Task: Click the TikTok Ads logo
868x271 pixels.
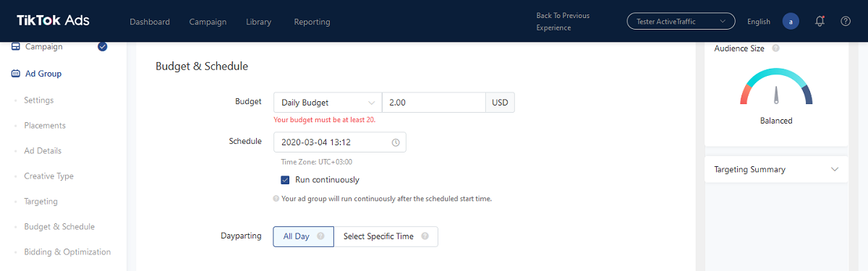Action: coord(54,21)
